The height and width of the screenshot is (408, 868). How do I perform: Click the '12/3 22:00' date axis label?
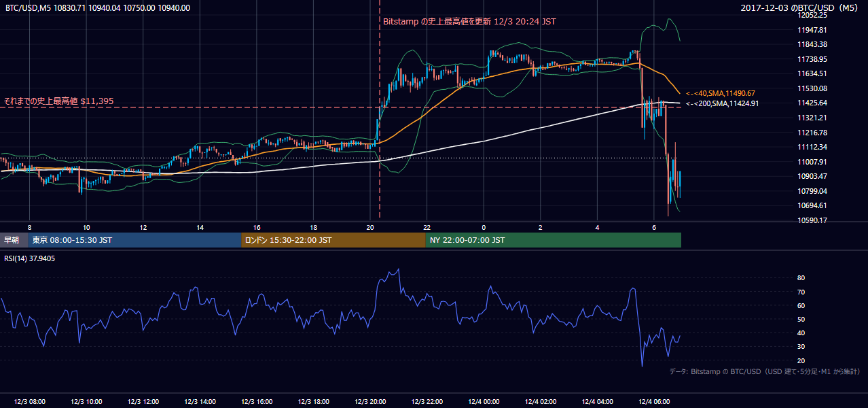click(427, 402)
